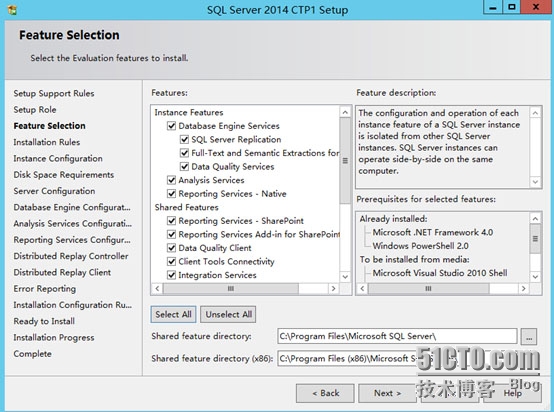Minimize the SQL Server Setup window
Viewport: 554px width, 412px height.
pos(493,7)
